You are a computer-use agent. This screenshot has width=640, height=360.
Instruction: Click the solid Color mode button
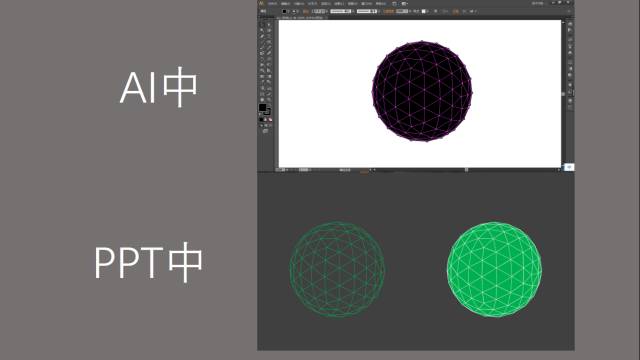tap(261, 120)
